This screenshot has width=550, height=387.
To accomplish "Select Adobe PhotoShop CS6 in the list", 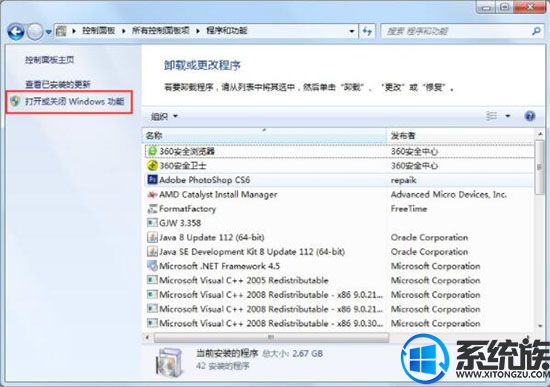I will [339, 180].
